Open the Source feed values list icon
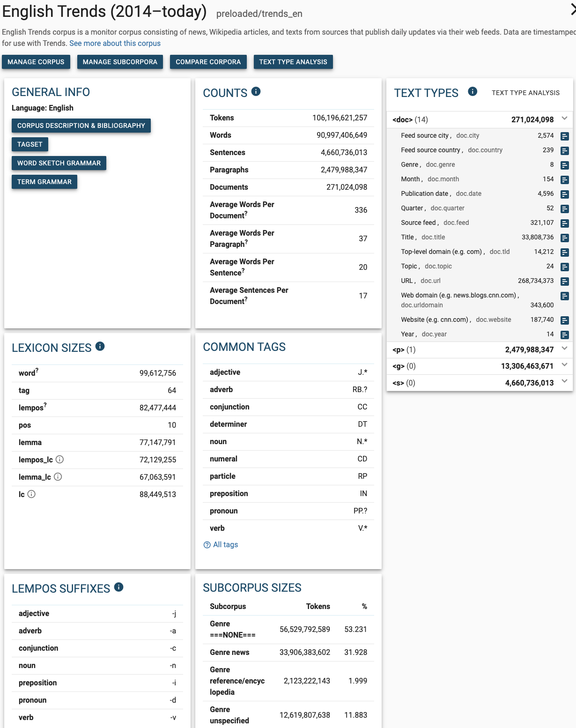This screenshot has height=728, width=576. [x=565, y=223]
